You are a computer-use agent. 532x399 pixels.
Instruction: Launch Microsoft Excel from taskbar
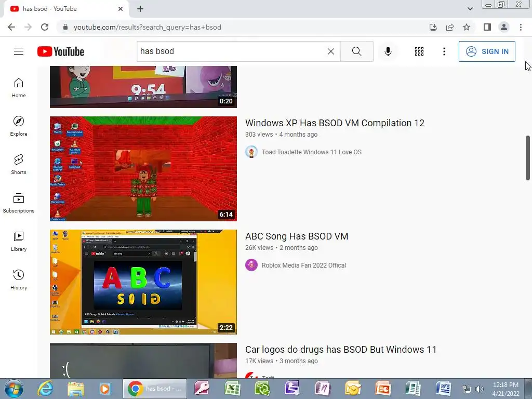232,389
